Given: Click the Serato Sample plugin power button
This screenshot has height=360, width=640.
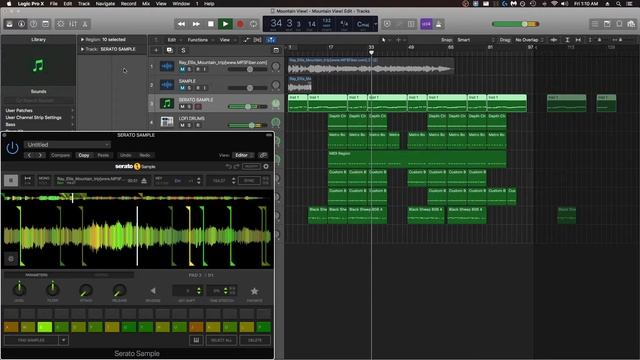Looking at the screenshot, I should (12, 148).
